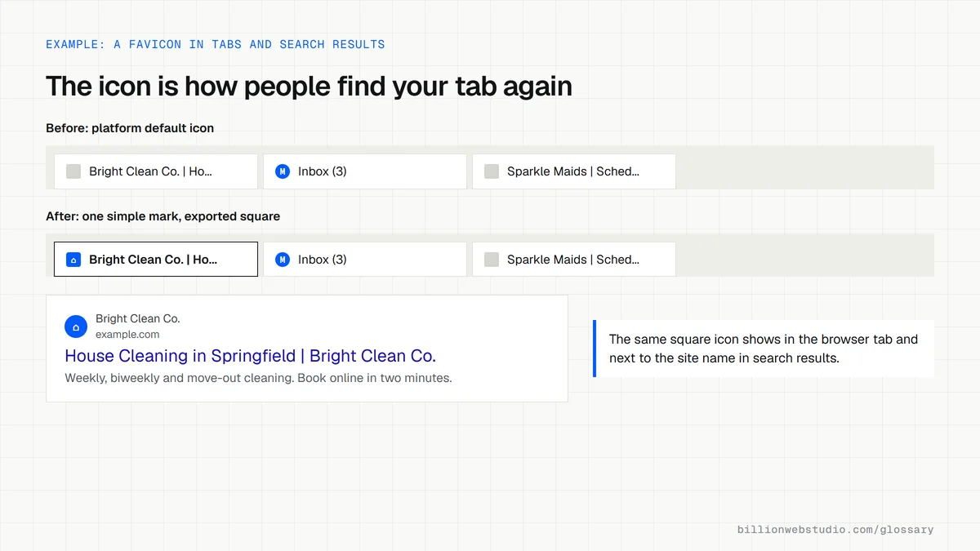Viewport: 980px width, 551px height.
Task: Open 'House Cleaning in Springfield' search result link
Action: coord(250,356)
